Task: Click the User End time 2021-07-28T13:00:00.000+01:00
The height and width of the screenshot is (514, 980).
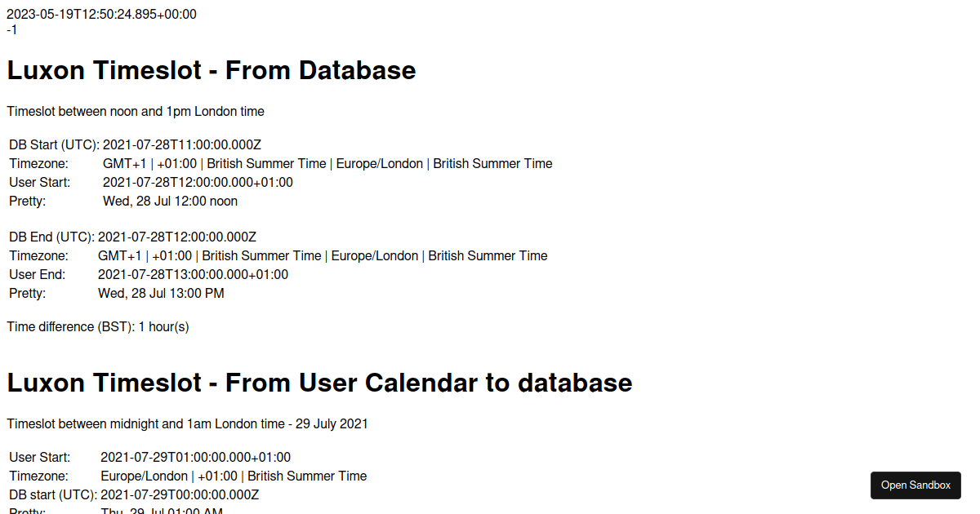Action: pos(192,274)
